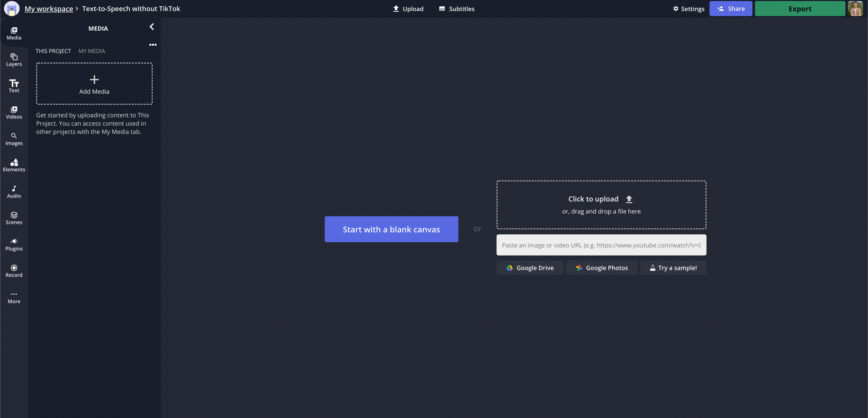Open the Layers panel in sidebar
The width and height of the screenshot is (868, 418).
(x=14, y=60)
